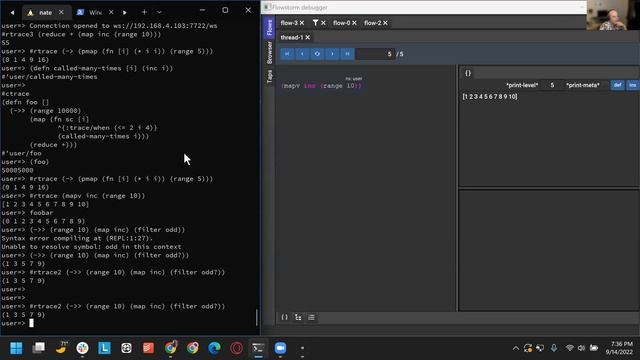Viewport: 640px width, 360px height.
Task: Step backward one step in debugger
Action: point(302,54)
